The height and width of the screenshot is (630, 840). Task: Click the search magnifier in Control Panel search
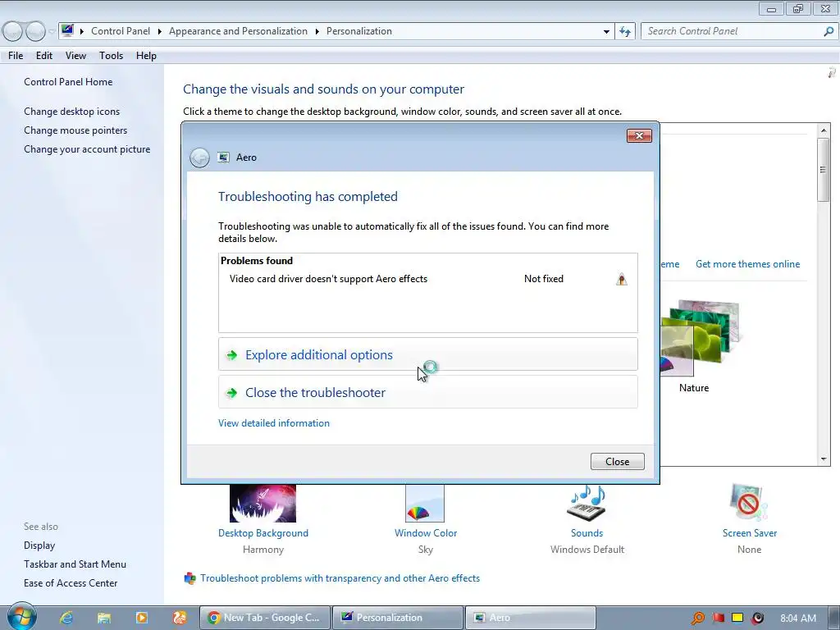[x=829, y=32]
